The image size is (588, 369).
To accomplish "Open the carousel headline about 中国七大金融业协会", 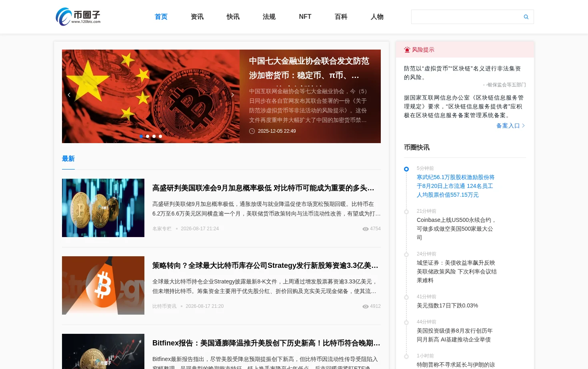I will (309, 68).
